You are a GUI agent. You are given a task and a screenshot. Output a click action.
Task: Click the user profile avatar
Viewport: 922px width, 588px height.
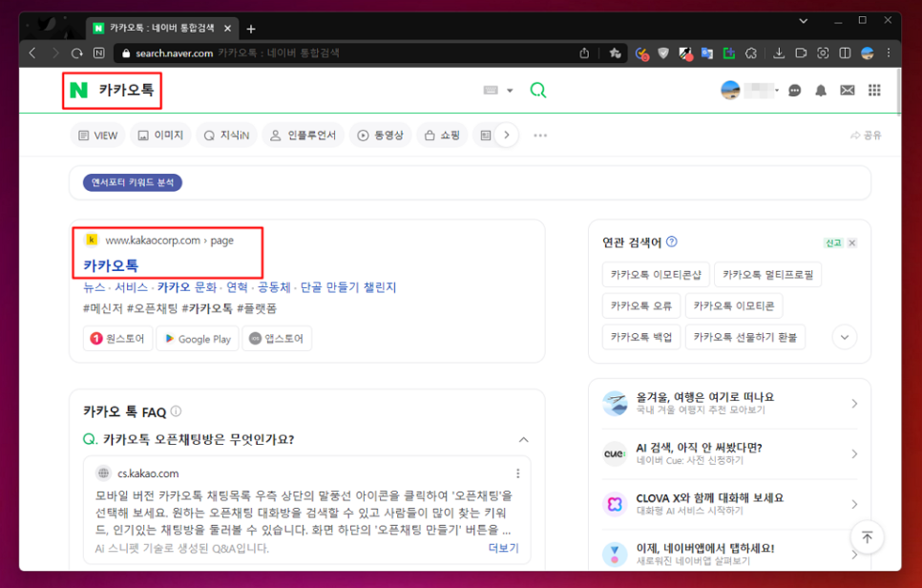(x=730, y=90)
